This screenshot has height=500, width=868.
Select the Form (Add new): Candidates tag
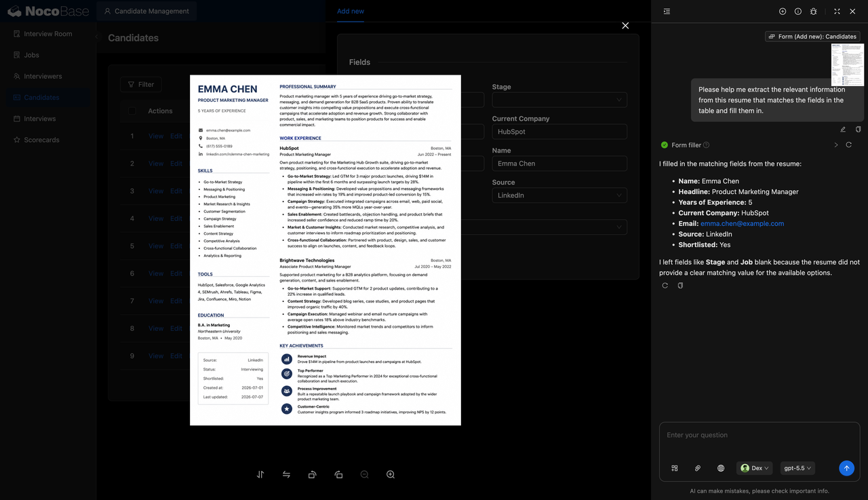click(x=812, y=37)
